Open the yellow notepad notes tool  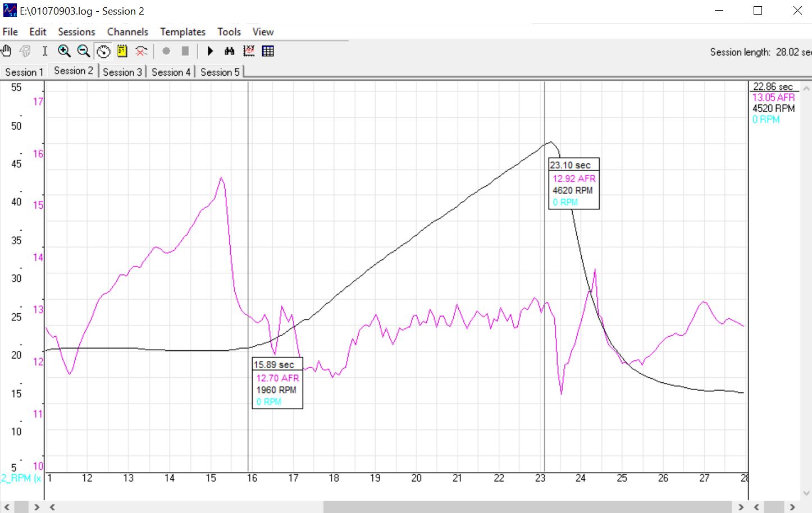[x=122, y=51]
